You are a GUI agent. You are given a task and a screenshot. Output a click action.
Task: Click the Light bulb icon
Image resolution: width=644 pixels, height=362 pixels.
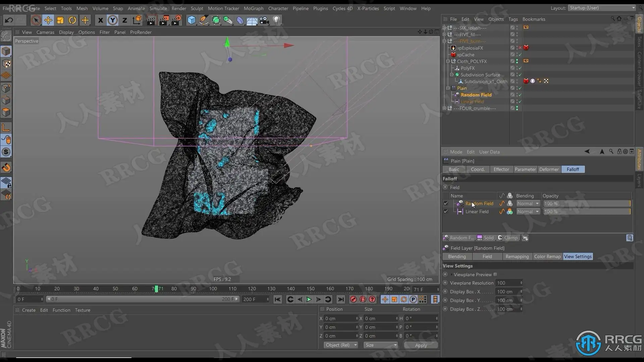(276, 20)
